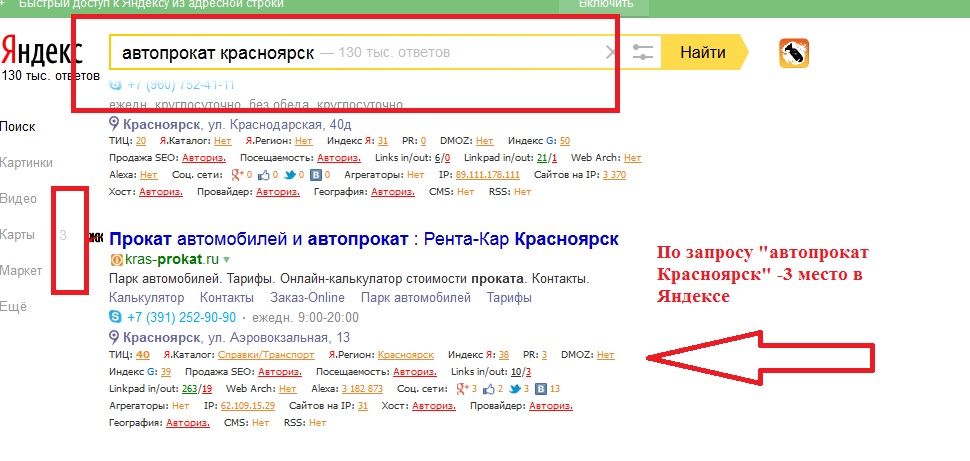Screen dimensions: 970x461
Task: Open the search settings sliders icon
Action: [643, 53]
